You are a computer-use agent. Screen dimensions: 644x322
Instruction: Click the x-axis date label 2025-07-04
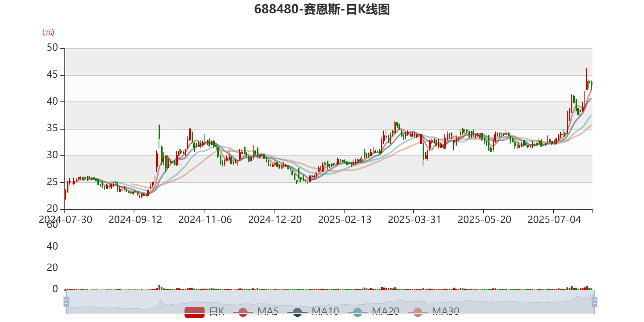click(554, 220)
